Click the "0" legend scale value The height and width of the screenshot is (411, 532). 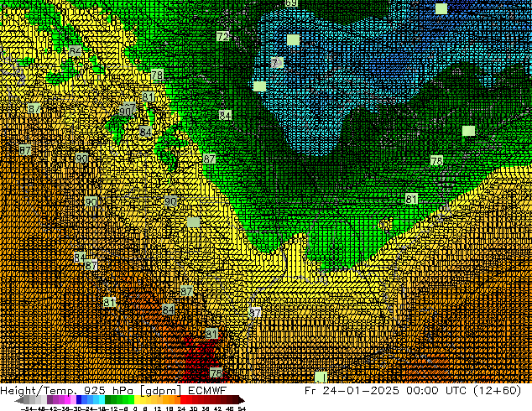135,408
